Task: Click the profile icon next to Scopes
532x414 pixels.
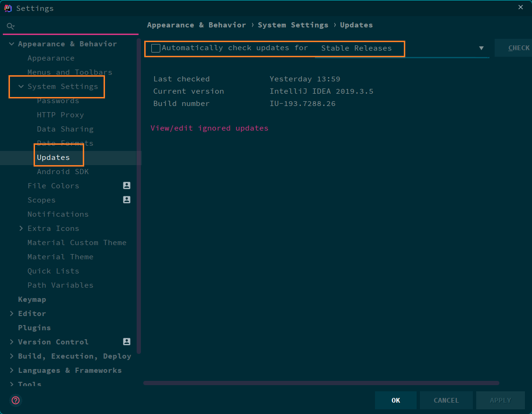Action: pos(127,200)
